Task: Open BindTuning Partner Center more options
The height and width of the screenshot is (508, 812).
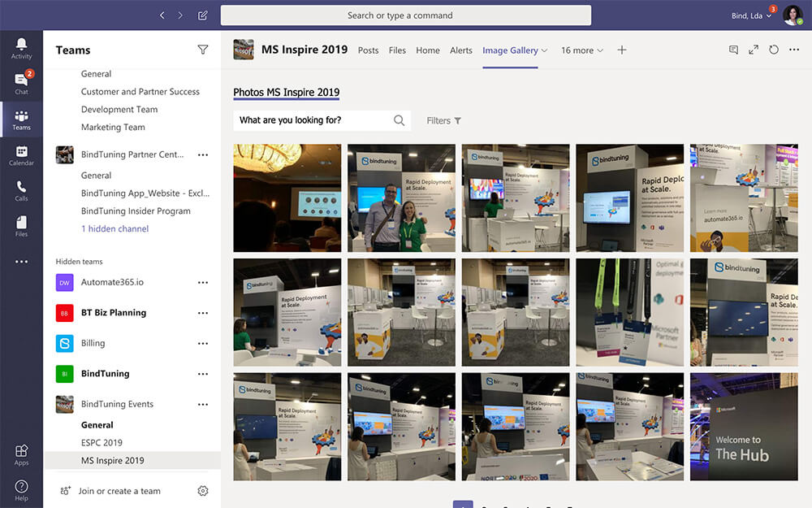Action: [202, 154]
